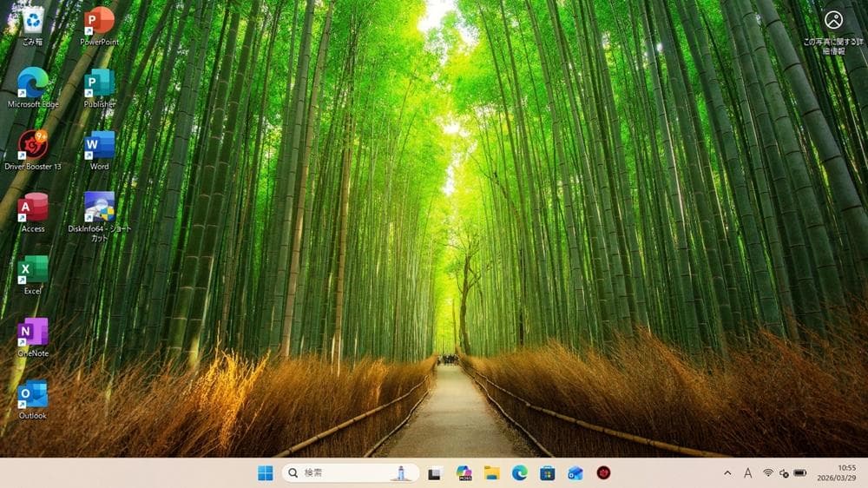
Task: Open Outlook from the taskbar
Action: pyautogui.click(x=575, y=473)
